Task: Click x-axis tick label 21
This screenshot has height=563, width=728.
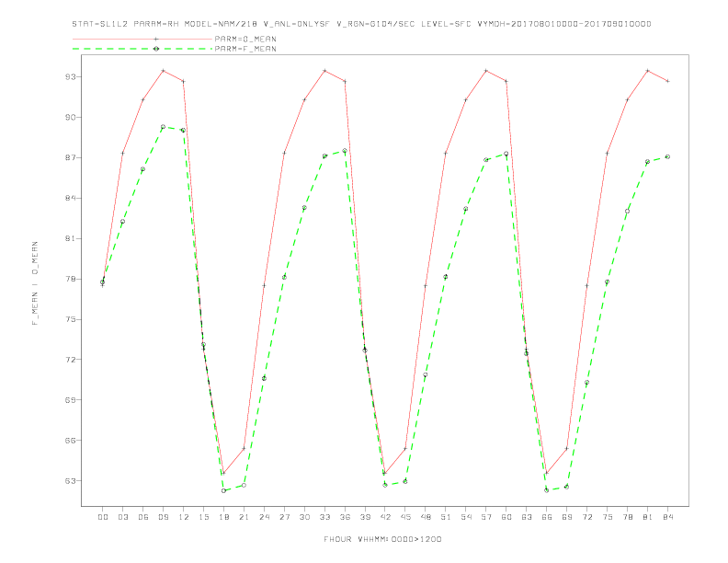Action: click(245, 517)
